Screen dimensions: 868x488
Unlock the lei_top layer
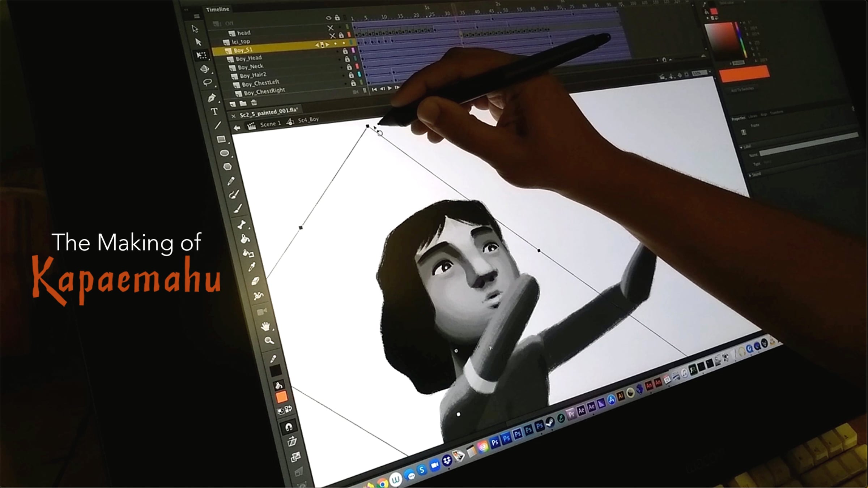pos(341,35)
